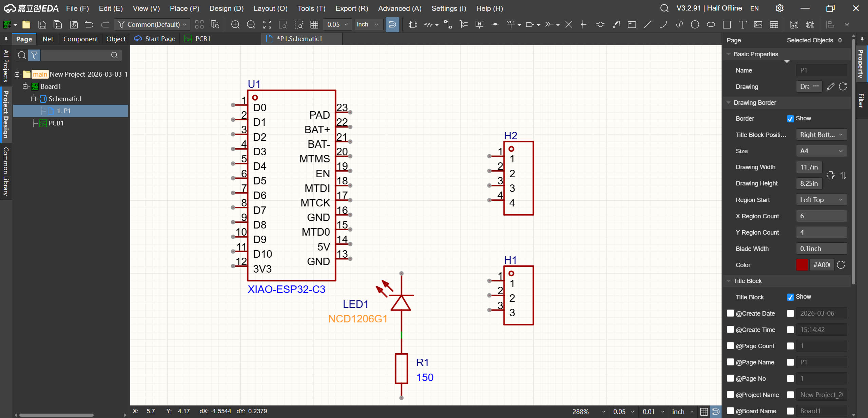This screenshot has width=868, height=418.
Task: Click the red Color swatch
Action: (802, 265)
